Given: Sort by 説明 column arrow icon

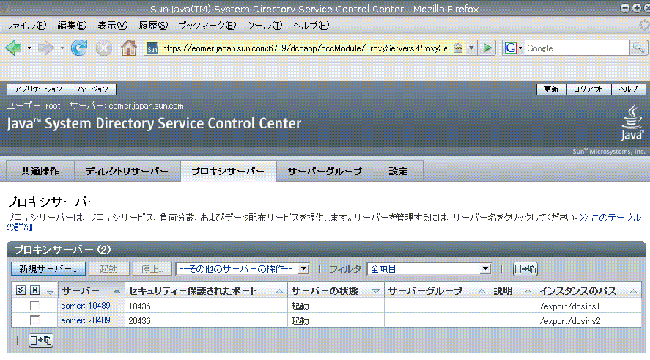Looking at the screenshot, I should tap(528, 292).
